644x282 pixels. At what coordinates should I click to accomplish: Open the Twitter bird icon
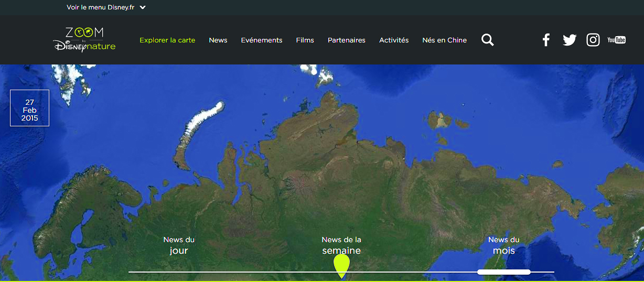point(570,40)
